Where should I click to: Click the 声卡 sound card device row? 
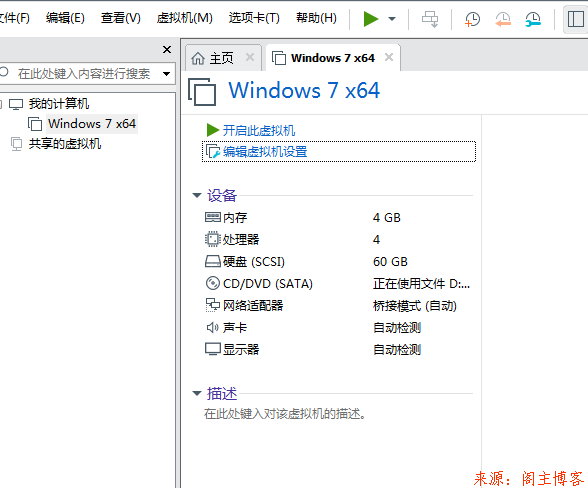point(339,327)
